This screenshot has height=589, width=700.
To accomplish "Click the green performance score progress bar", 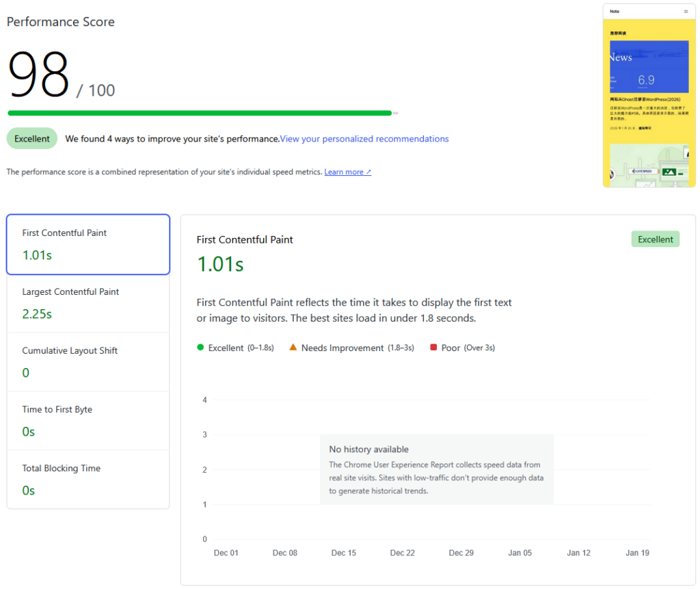I will click(200, 113).
